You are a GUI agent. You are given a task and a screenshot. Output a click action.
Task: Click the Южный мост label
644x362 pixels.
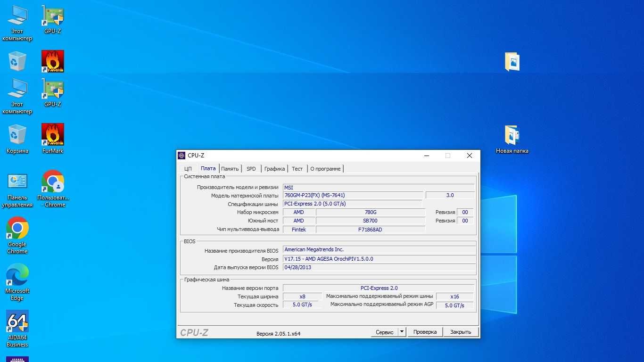(x=263, y=221)
